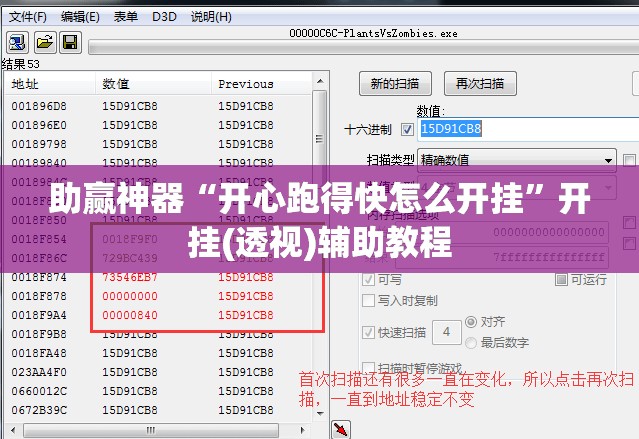Click the red arrow add-address icon
639x439 pixels.
point(341,429)
